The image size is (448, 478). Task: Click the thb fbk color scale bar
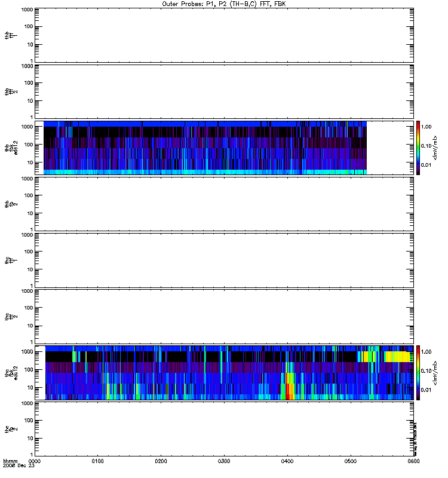(x=418, y=148)
